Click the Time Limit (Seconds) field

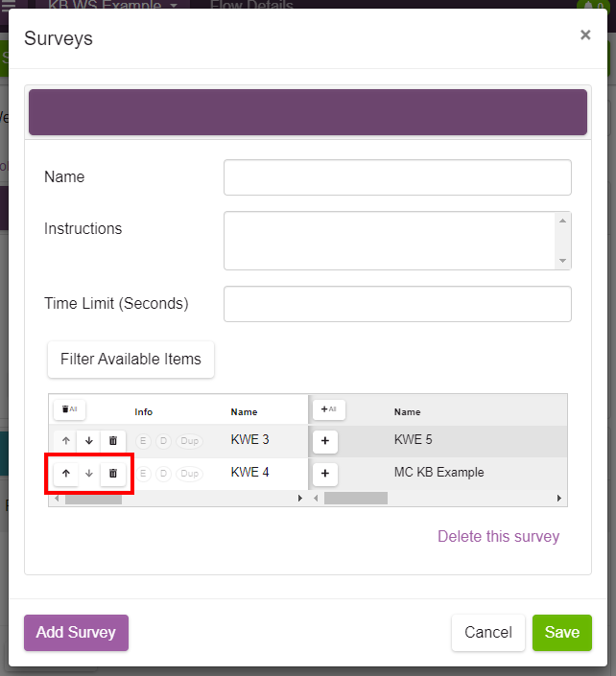pos(397,304)
